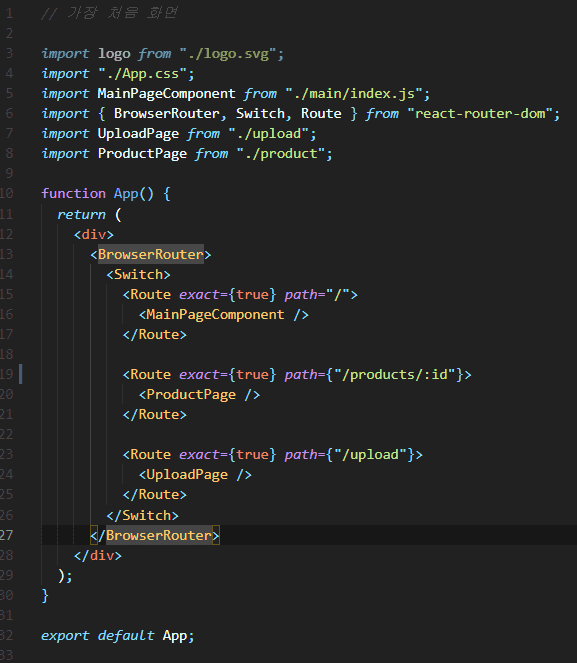This screenshot has height=663, width=577.
Task: Click the opening div tag
Action: (x=94, y=234)
